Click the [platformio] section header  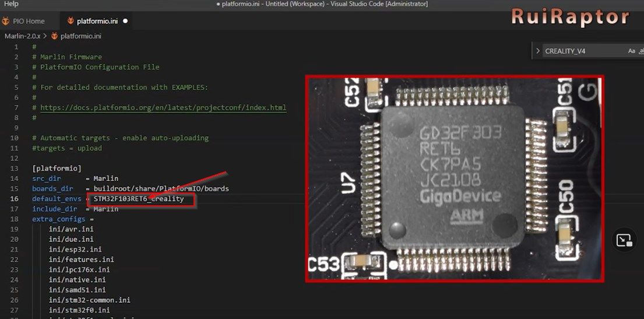pyautogui.click(x=57, y=168)
